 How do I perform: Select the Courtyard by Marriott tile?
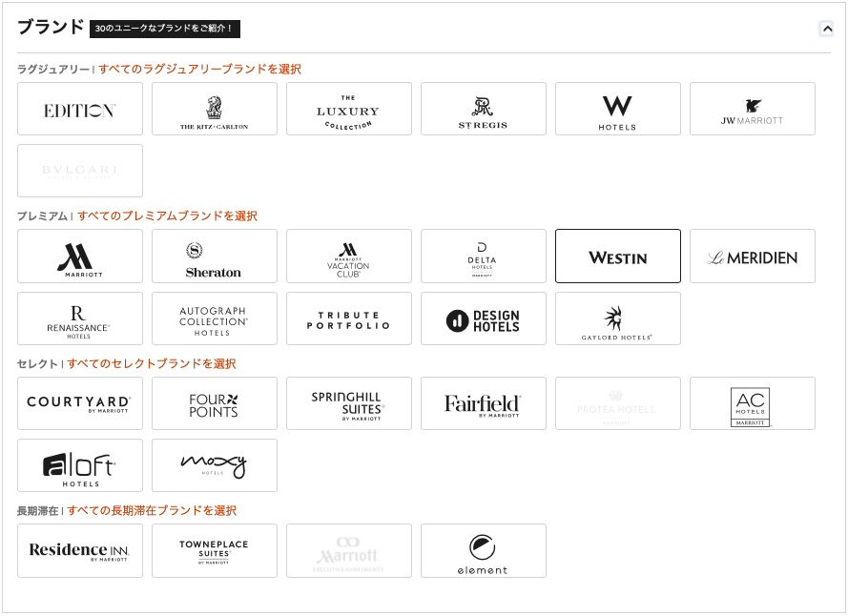[80, 403]
